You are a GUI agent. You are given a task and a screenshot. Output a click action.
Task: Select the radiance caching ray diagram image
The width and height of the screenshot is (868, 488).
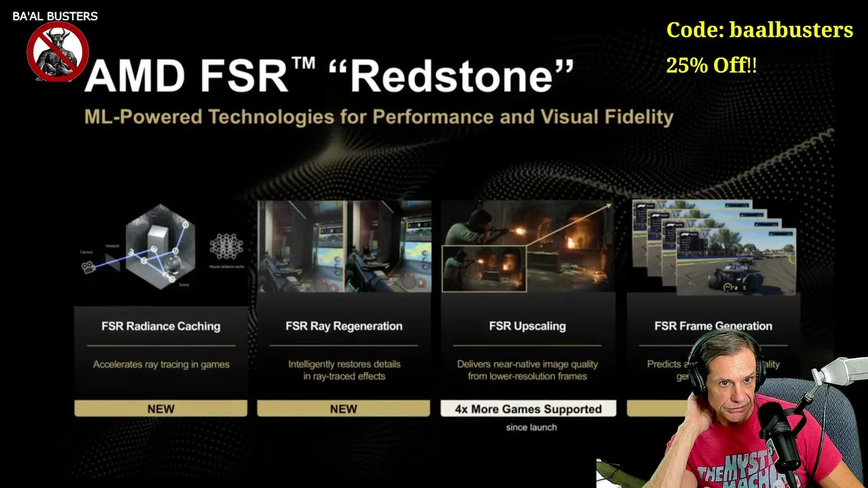coord(161,247)
